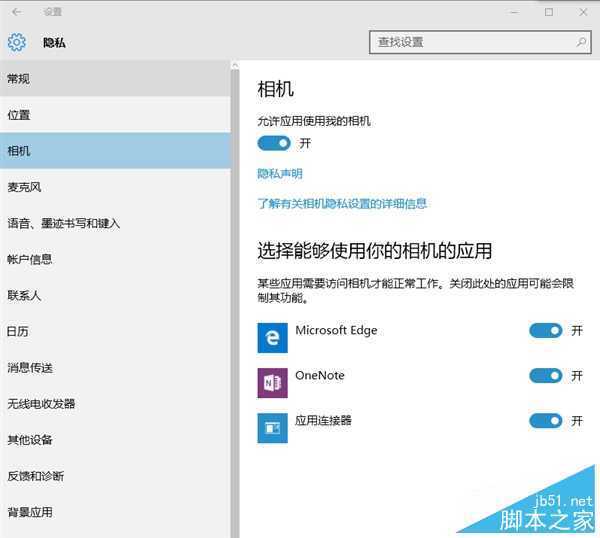Open the 位置 privacy category
The image size is (600, 538).
[115, 115]
